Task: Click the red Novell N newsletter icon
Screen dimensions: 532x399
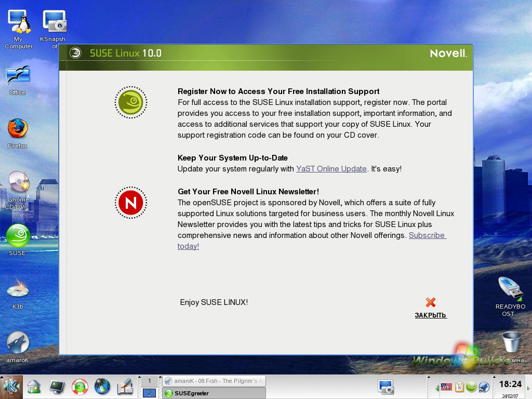Action: pyautogui.click(x=130, y=203)
